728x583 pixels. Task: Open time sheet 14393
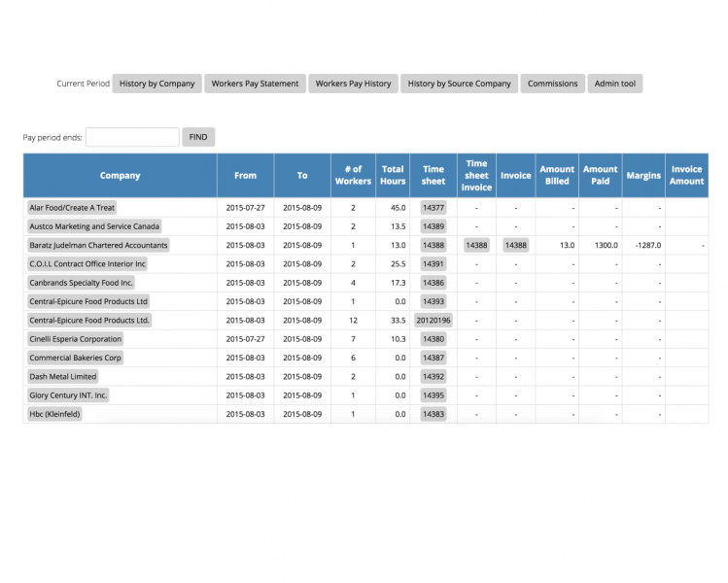433,301
